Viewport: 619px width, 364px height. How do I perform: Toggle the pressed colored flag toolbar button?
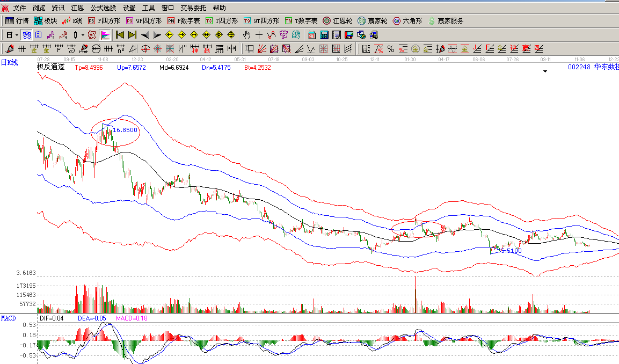[x=105, y=35]
